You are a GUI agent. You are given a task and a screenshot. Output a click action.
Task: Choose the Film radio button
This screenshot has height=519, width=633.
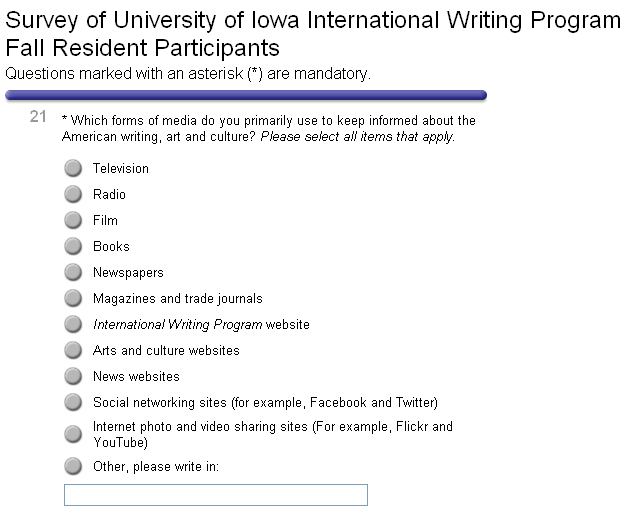pyautogui.click(x=73, y=220)
